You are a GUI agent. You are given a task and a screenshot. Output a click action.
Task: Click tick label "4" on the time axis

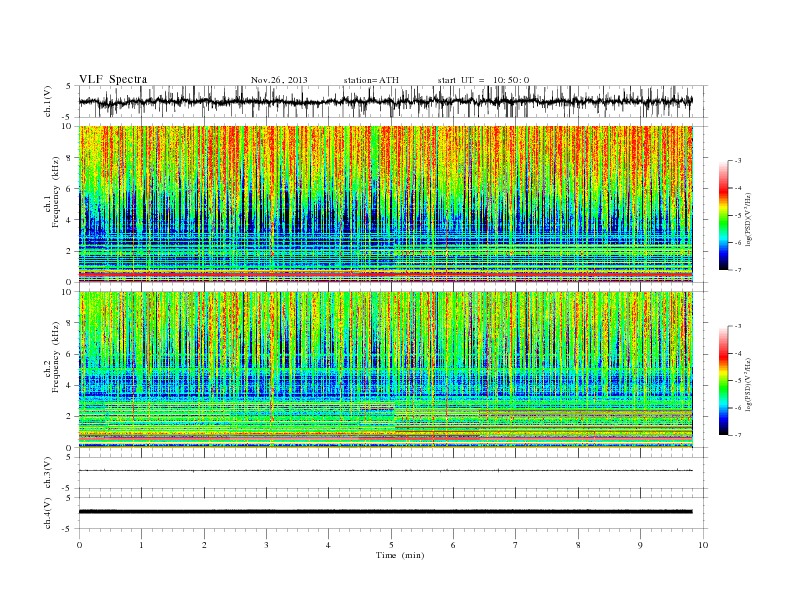(328, 545)
